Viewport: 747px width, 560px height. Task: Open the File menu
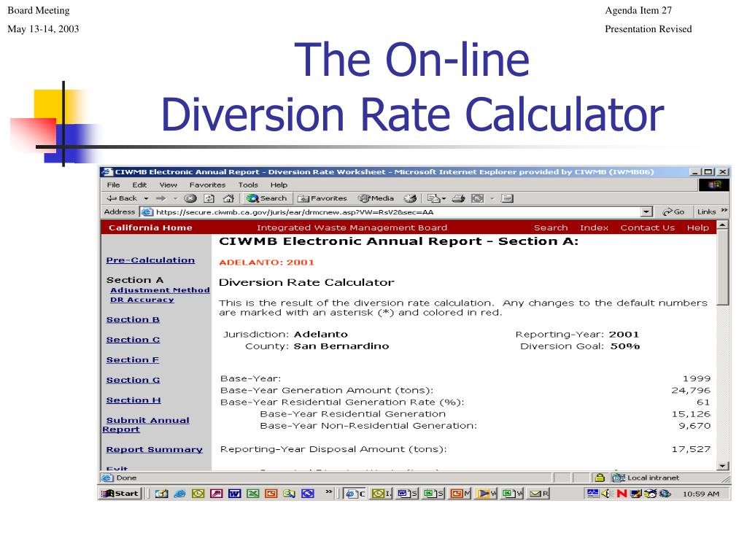tap(113, 184)
